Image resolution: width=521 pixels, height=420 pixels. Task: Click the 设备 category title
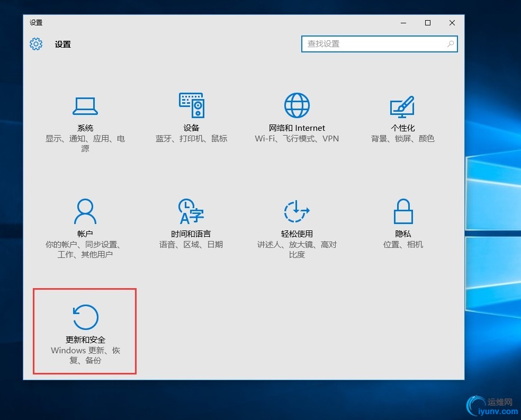191,128
